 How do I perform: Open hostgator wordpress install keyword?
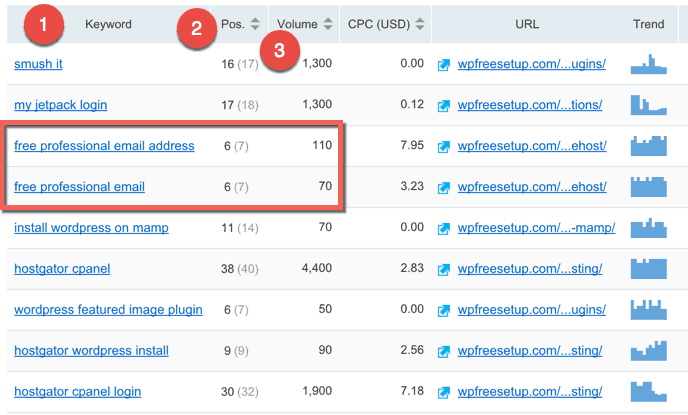coord(91,351)
